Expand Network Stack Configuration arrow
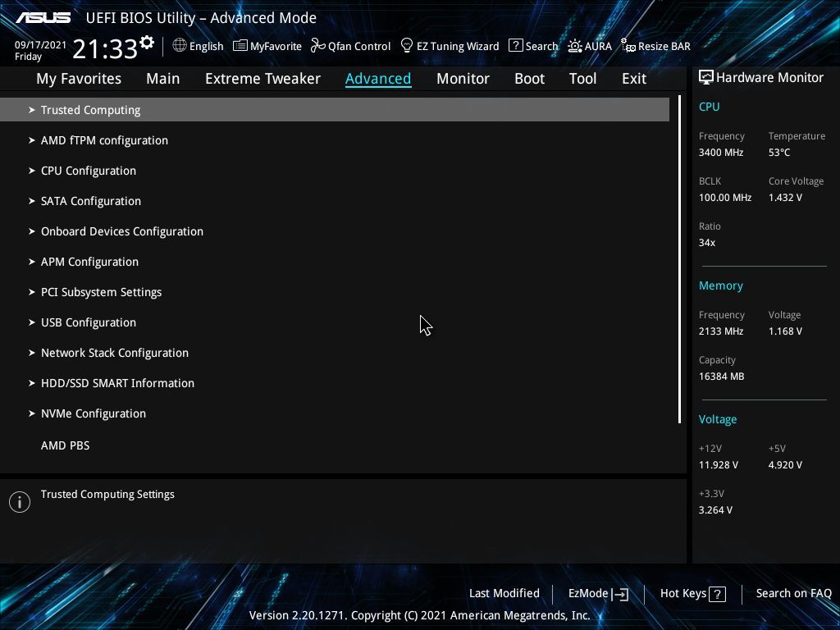 coord(32,353)
